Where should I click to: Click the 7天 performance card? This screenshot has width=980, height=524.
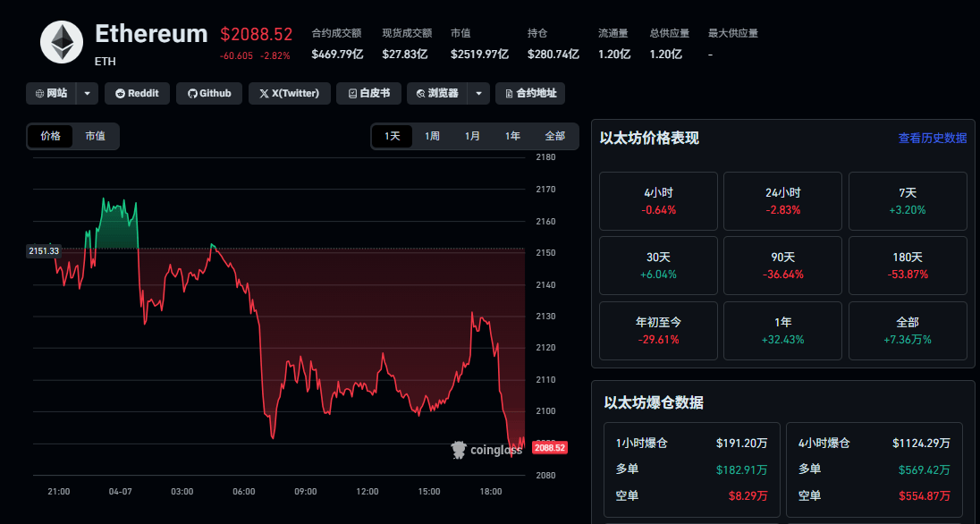[x=907, y=201]
